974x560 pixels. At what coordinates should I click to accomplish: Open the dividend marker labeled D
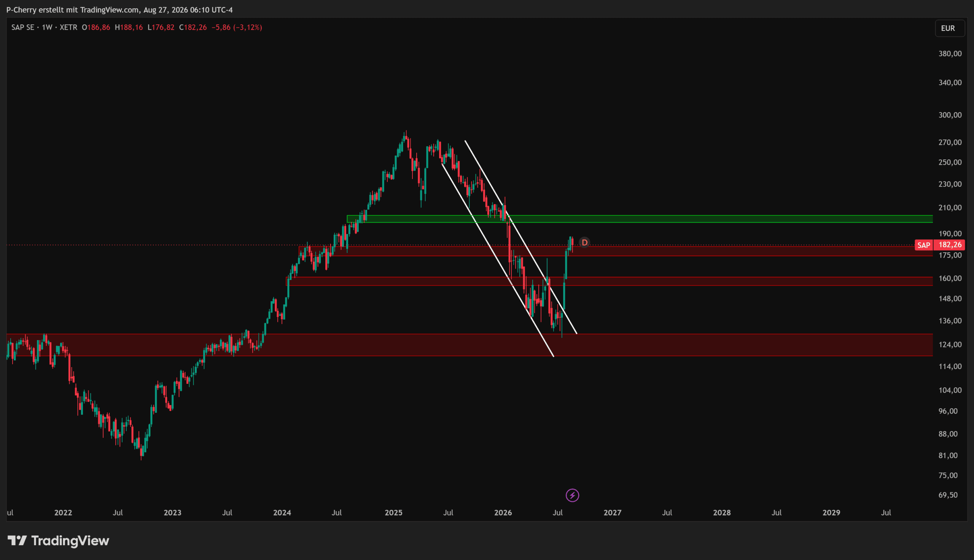click(x=584, y=242)
